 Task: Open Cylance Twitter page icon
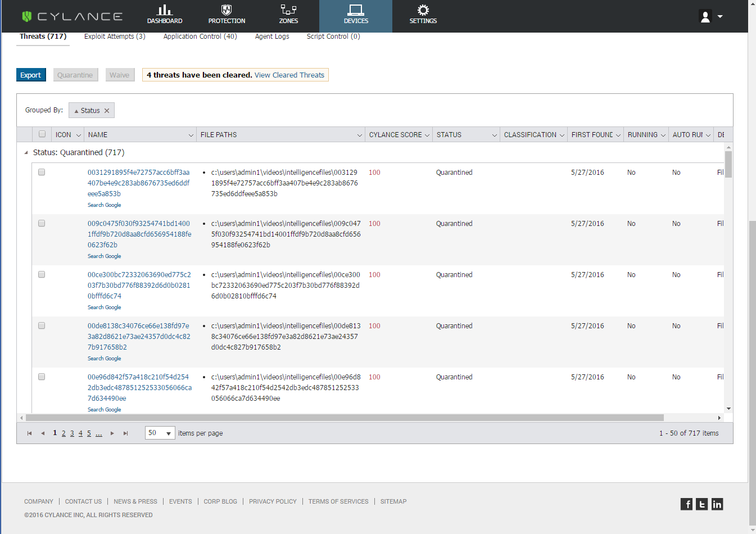point(701,504)
